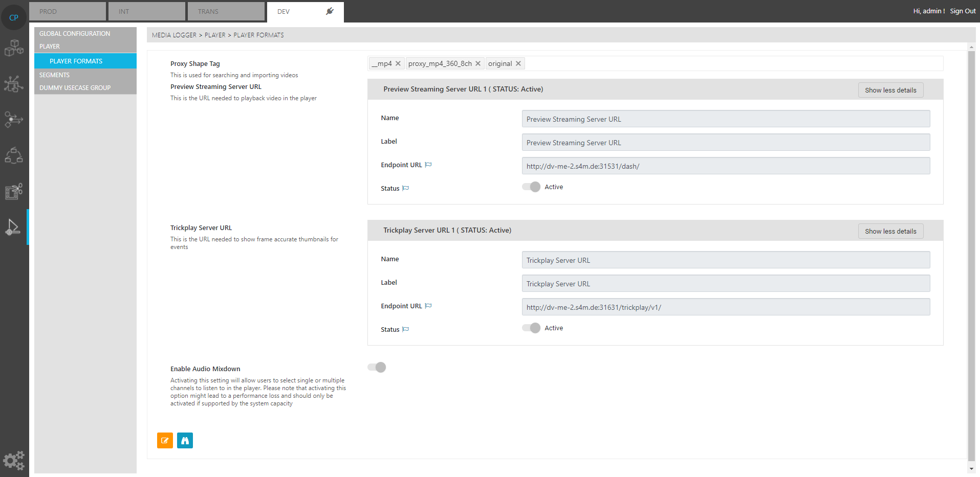Toggle Trickplay Server Active status switch
Image resolution: width=980 pixels, height=477 pixels.
(x=531, y=328)
